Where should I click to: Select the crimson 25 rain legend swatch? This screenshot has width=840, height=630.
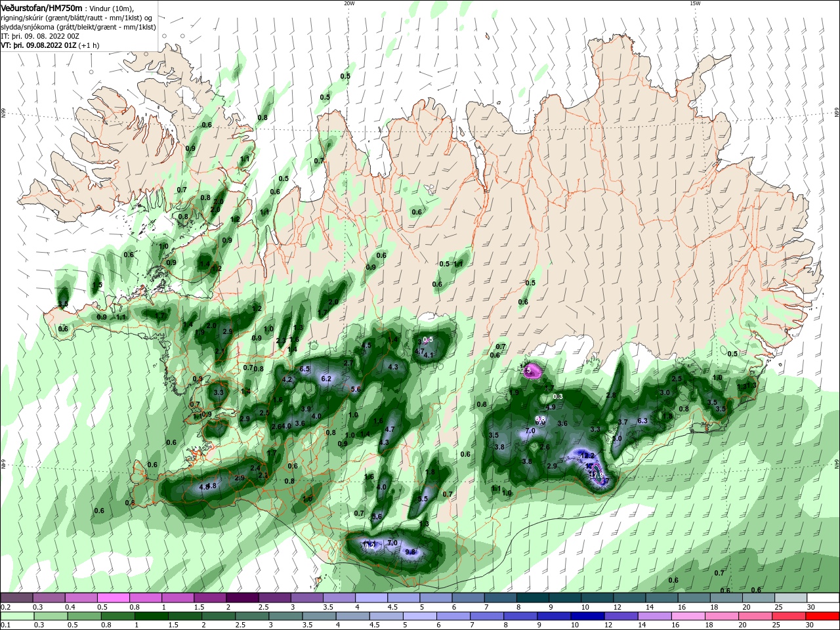point(789,616)
